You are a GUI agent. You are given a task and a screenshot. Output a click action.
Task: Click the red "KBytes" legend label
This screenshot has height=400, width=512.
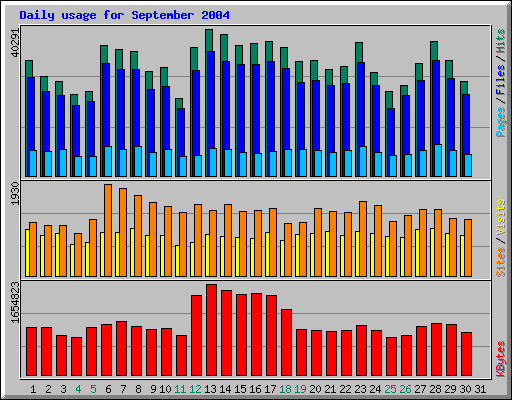[501, 359]
